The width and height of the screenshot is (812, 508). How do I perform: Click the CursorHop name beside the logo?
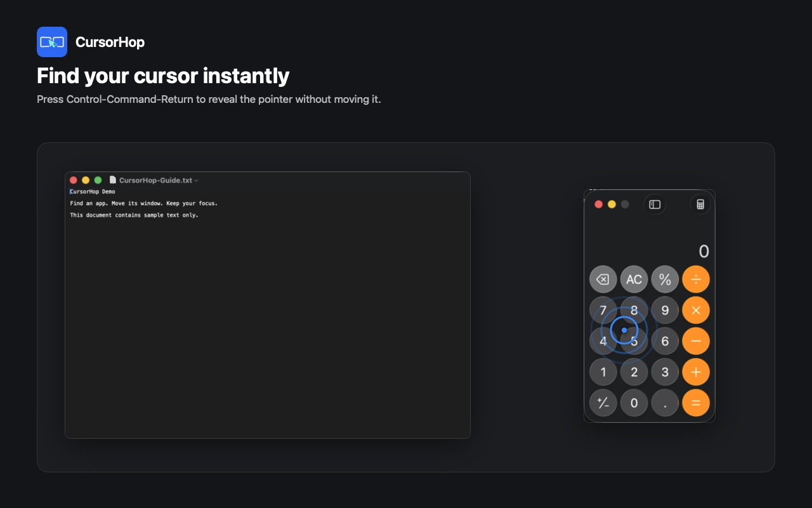[110, 42]
